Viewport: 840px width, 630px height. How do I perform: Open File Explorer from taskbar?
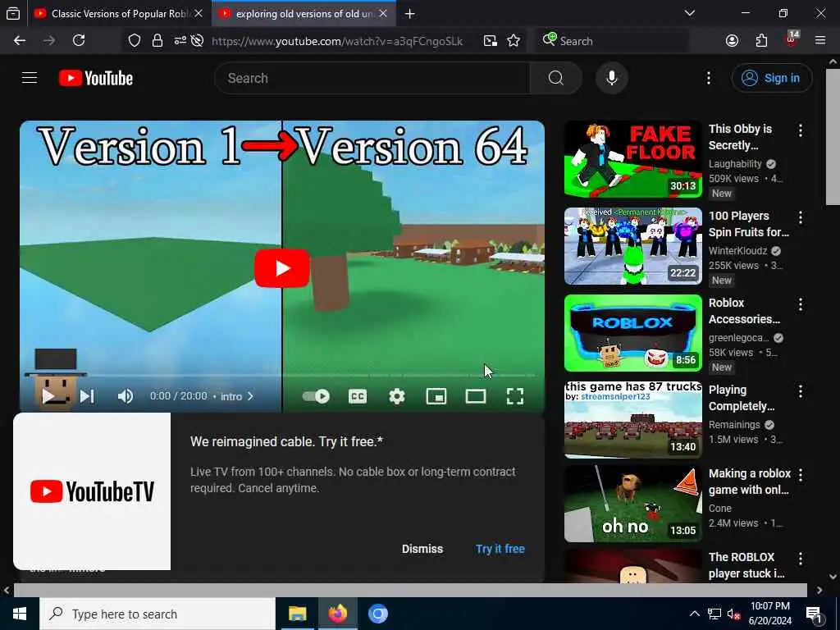point(297,614)
